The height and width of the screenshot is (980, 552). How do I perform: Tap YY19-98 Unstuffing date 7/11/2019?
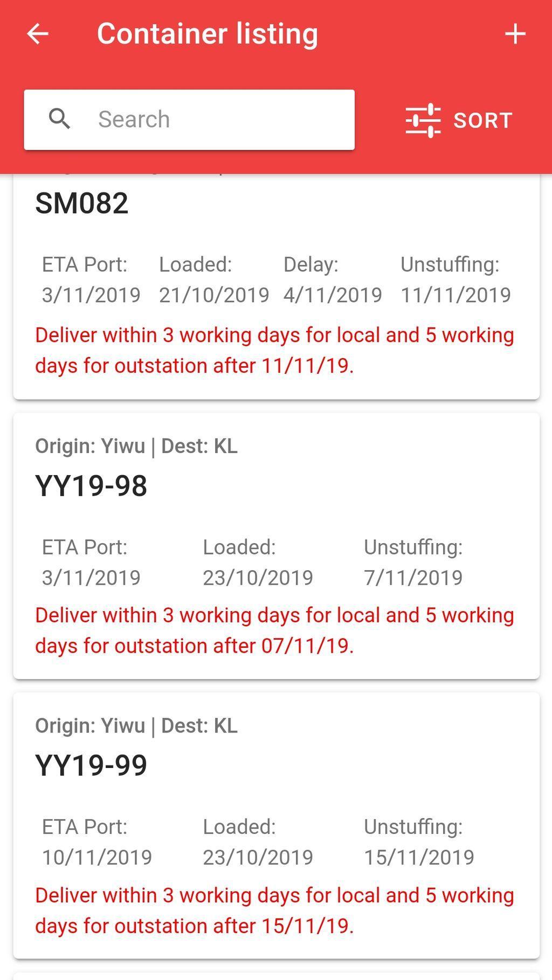tap(413, 578)
